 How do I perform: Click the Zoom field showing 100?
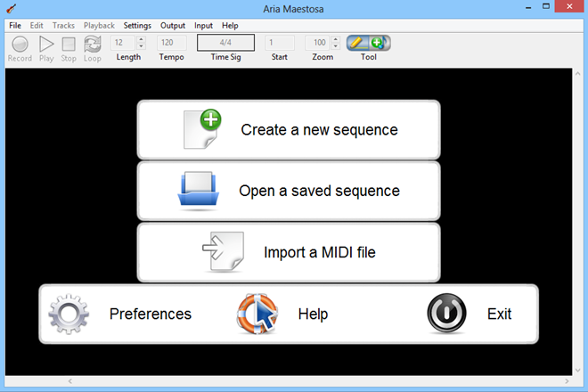[318, 43]
